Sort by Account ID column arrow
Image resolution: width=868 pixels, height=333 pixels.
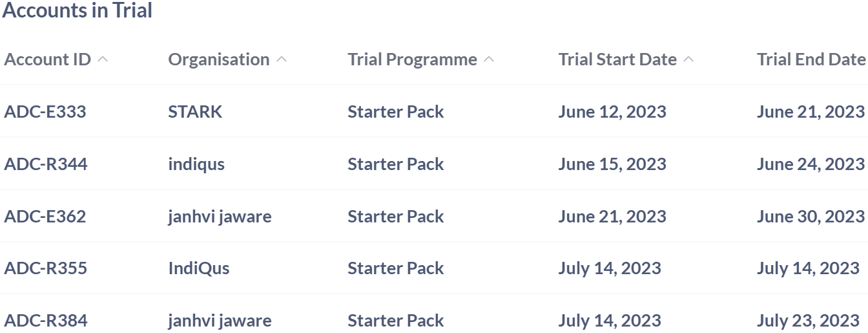[103, 59]
